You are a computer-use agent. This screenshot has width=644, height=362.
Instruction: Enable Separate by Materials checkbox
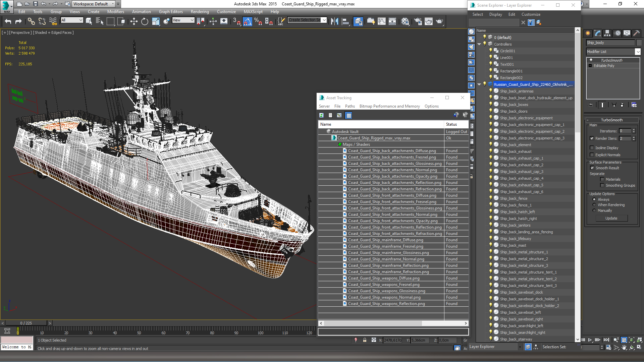[602, 179]
